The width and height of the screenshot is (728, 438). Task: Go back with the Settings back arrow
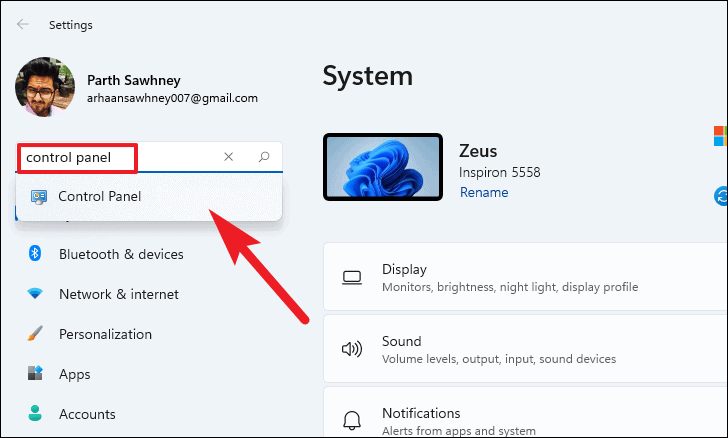[22, 24]
